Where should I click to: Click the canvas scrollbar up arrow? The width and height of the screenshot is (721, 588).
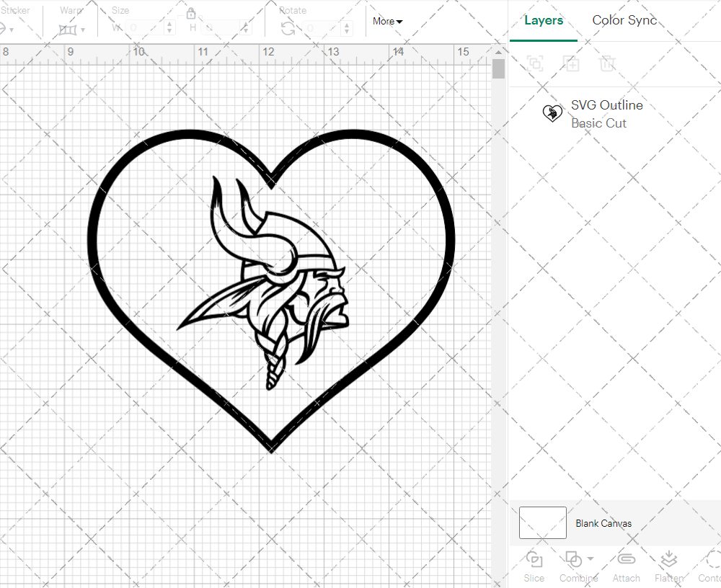[498, 52]
